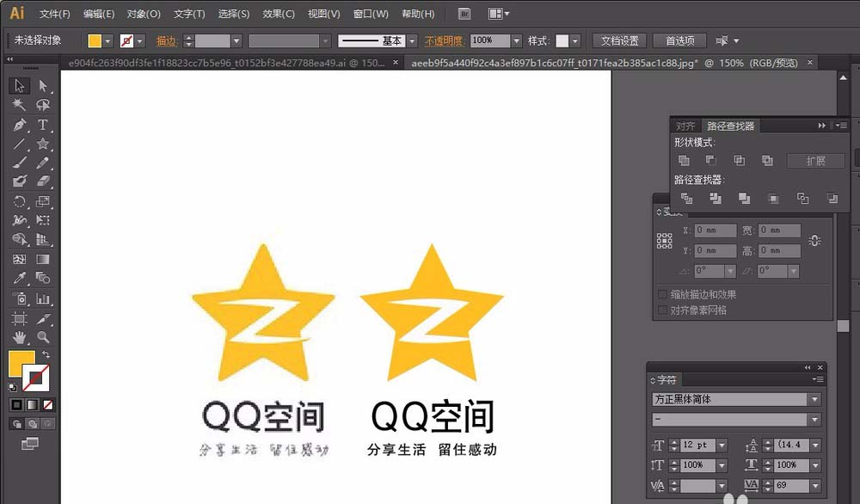
Task: Click the 文档设置 button
Action: (620, 40)
